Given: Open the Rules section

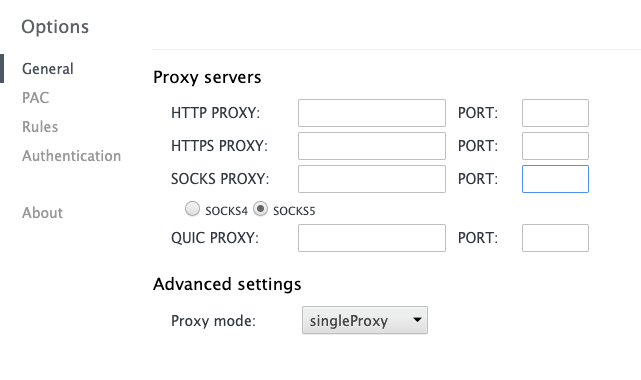Looking at the screenshot, I should tap(40, 127).
